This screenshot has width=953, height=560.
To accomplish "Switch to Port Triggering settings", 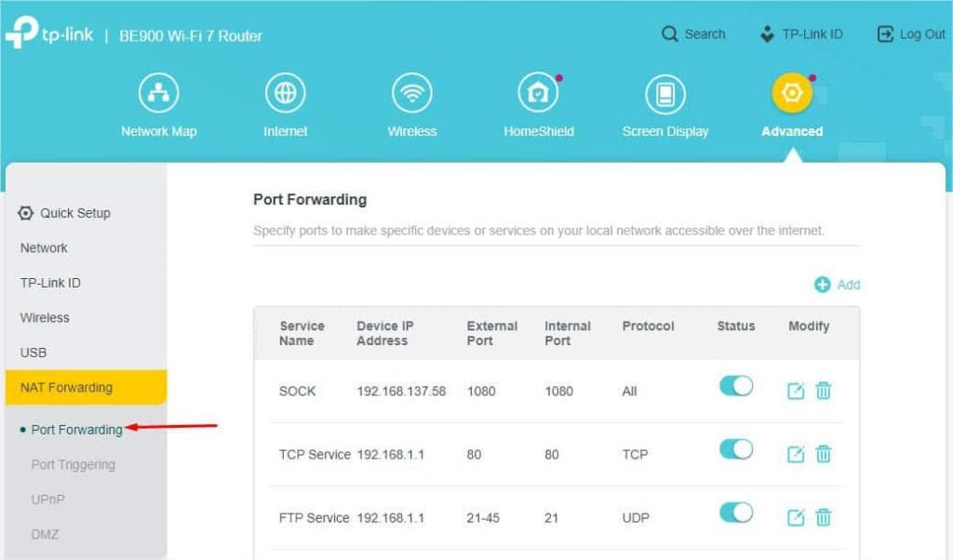I will pos(73,464).
